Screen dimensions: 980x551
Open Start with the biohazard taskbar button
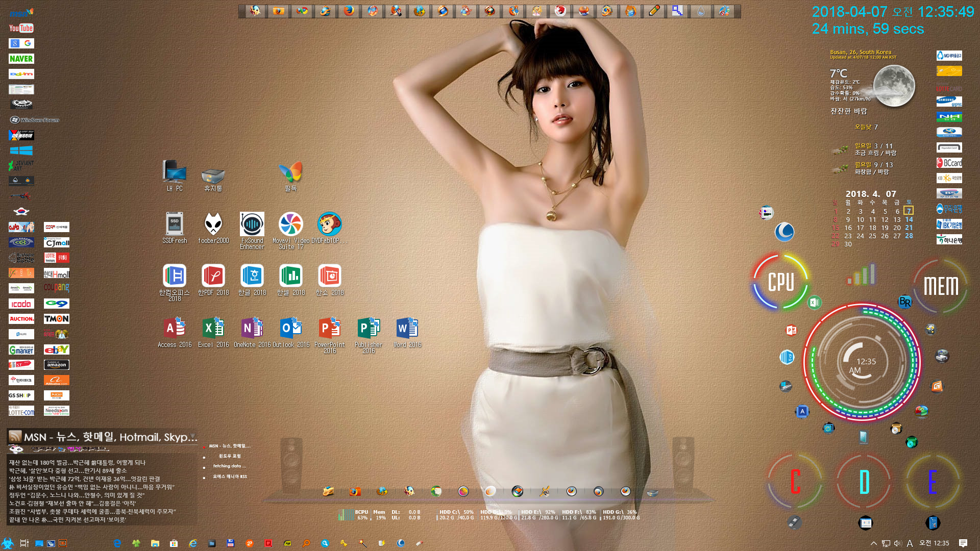pos(7,543)
